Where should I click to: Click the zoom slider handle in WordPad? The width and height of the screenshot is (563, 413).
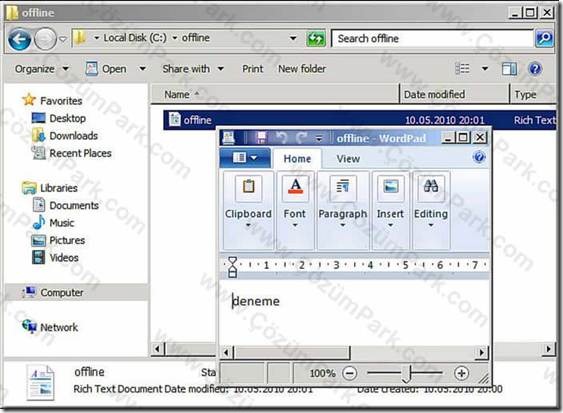(406, 374)
